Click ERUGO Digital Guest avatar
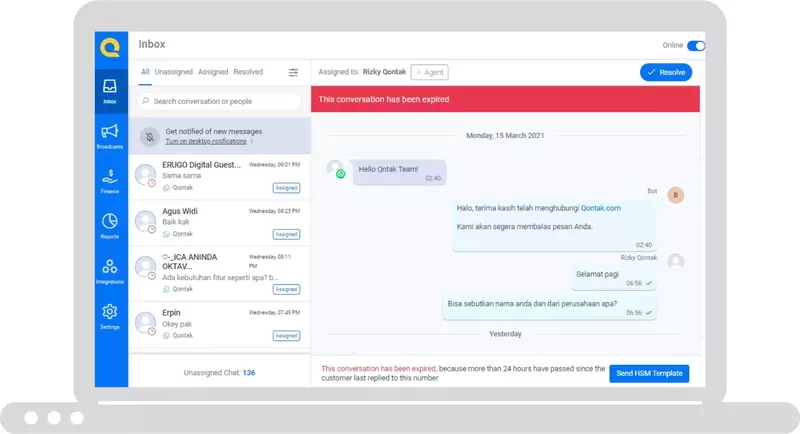 [145, 174]
